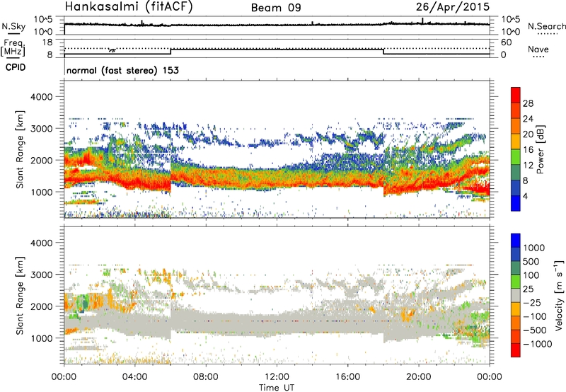Click the grey segment of velocity colorbar
Image resolution: width=566 pixels, height=392 pixels.
pos(516,295)
